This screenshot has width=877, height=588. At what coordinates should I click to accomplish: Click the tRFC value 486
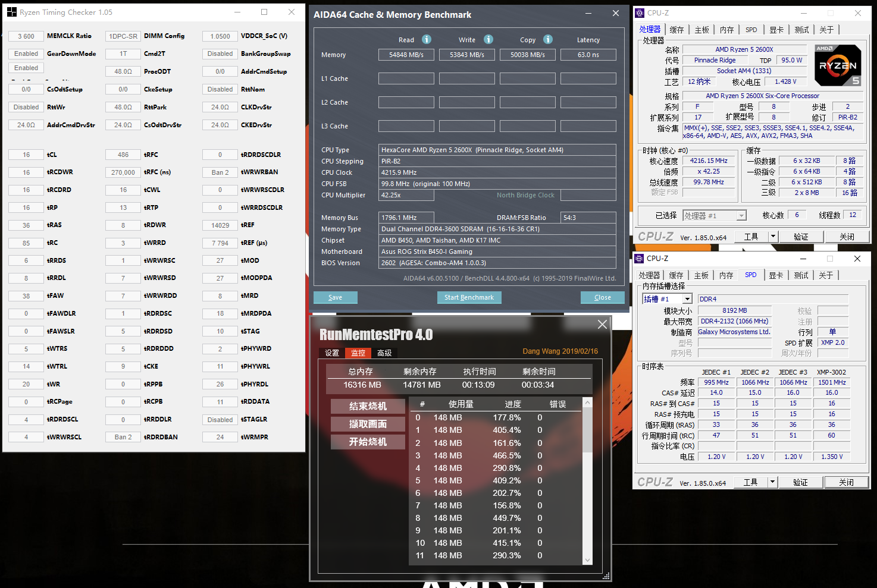pos(123,155)
